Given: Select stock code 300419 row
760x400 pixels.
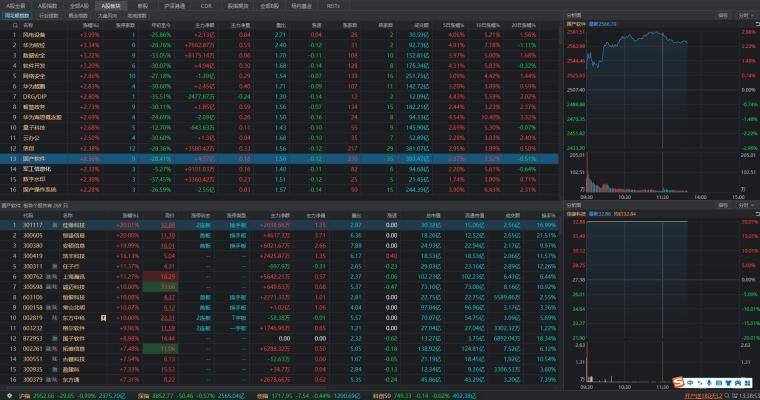Looking at the screenshot, I should tap(279, 256).
